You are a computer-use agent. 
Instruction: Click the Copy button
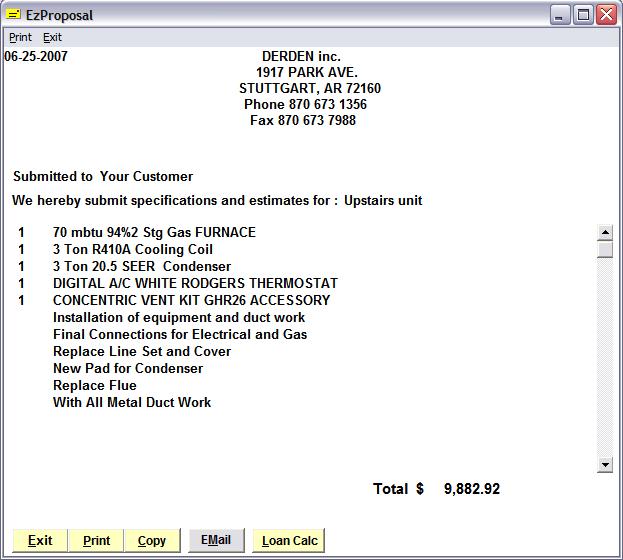click(152, 541)
